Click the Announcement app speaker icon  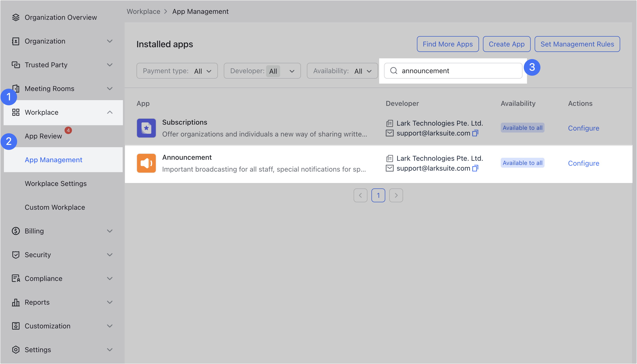(x=146, y=163)
